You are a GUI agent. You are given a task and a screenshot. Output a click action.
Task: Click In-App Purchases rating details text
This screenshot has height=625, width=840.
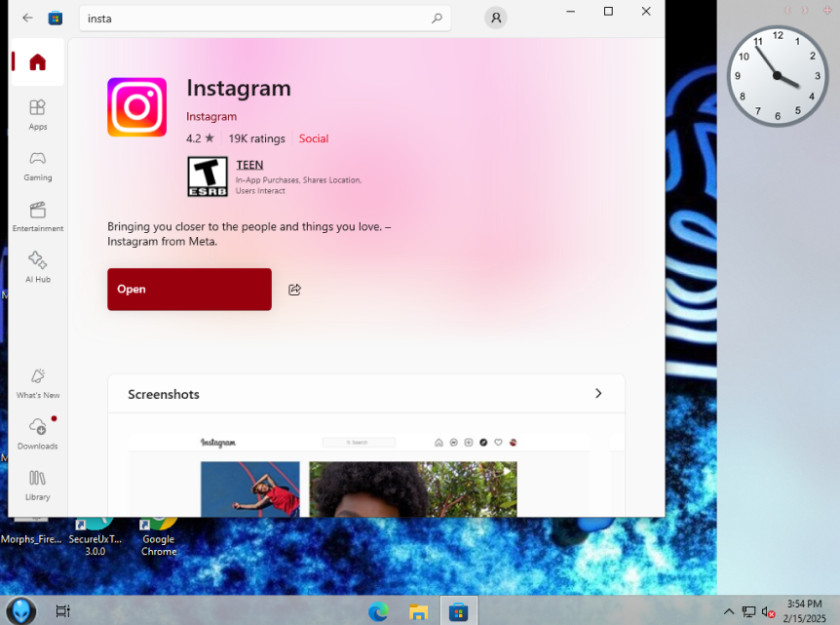tap(298, 185)
